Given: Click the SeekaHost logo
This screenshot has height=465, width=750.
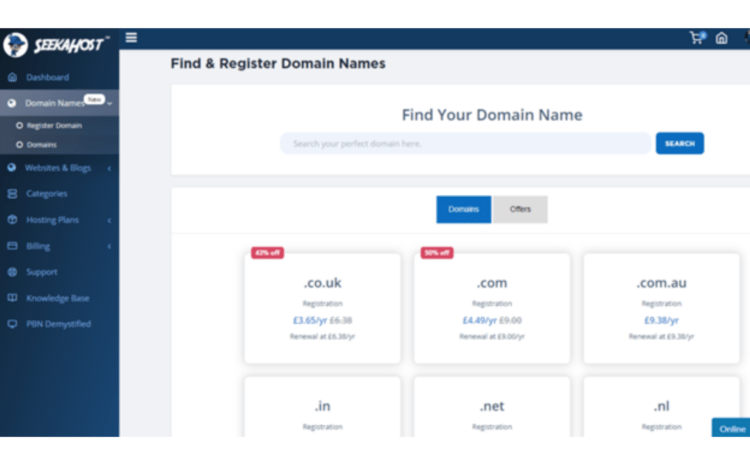Looking at the screenshot, I should (56, 45).
